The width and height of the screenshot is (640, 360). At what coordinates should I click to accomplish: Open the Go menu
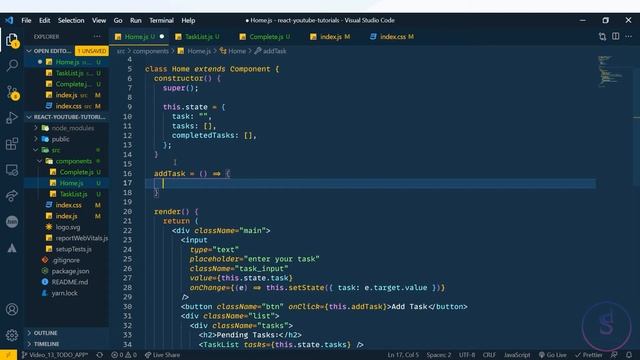click(118, 20)
